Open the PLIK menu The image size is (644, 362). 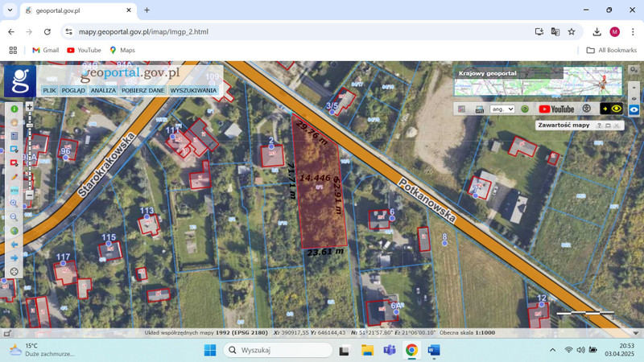[49, 91]
